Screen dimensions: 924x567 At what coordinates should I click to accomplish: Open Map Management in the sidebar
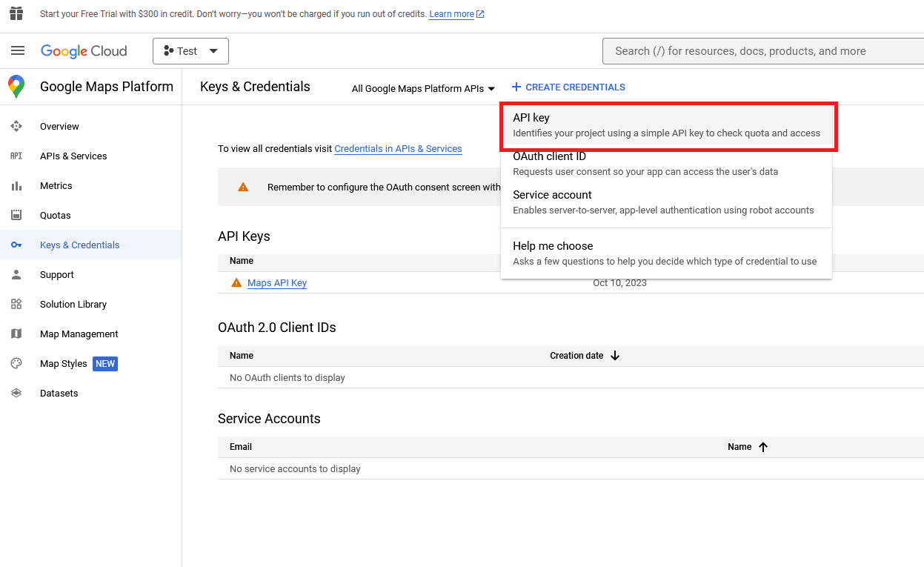tap(79, 334)
